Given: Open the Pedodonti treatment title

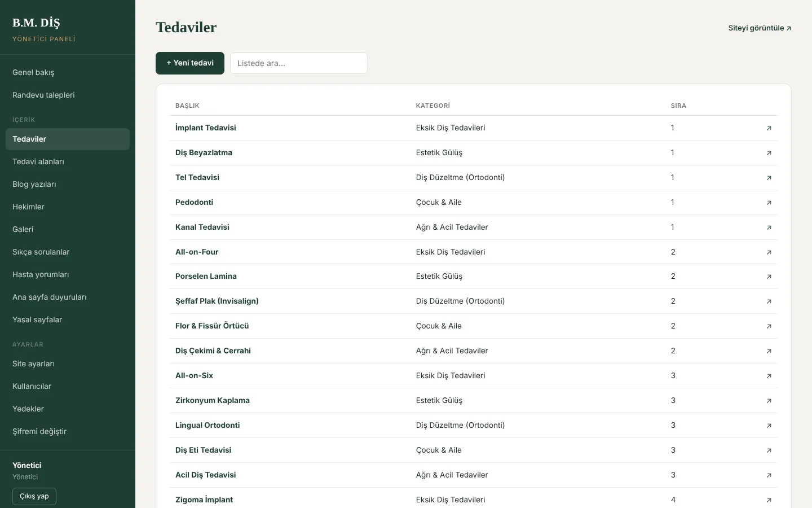Looking at the screenshot, I should click(x=194, y=203).
